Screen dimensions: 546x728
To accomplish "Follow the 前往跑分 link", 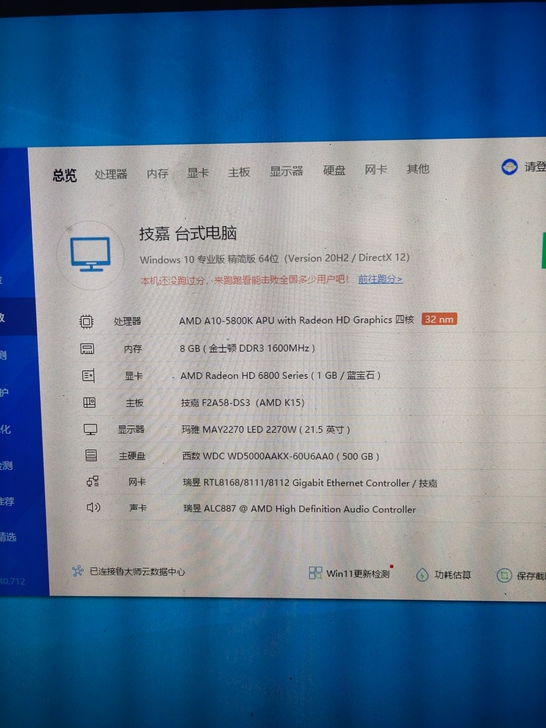I will click(380, 279).
